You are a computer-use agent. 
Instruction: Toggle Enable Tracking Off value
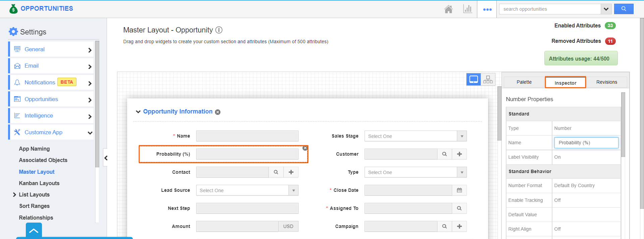pos(557,200)
